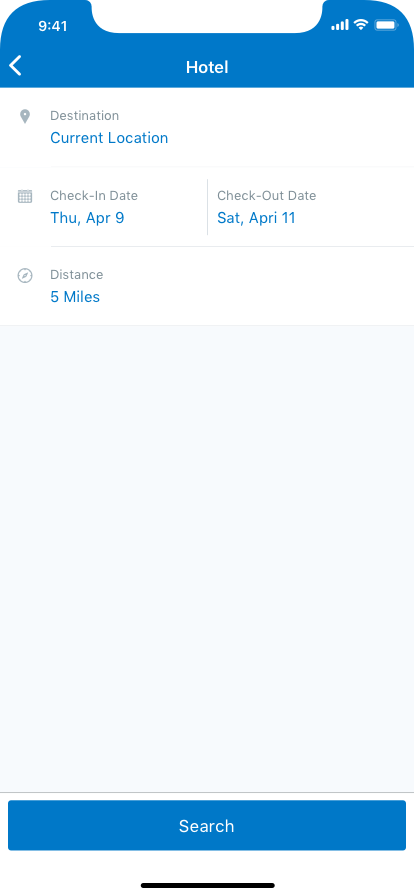Tap the home indicator bar at bottom
The width and height of the screenshot is (414, 896).
click(207, 885)
